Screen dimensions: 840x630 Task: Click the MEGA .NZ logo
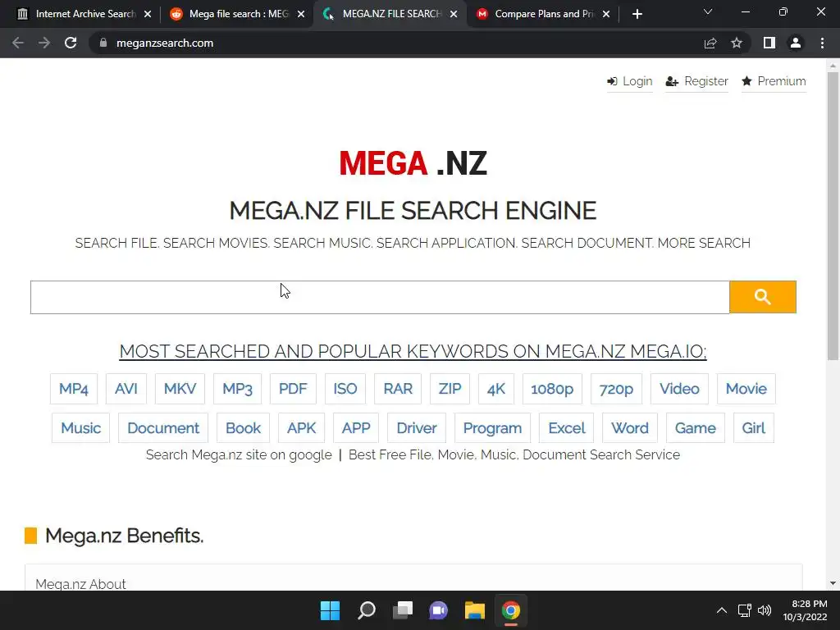413,163
